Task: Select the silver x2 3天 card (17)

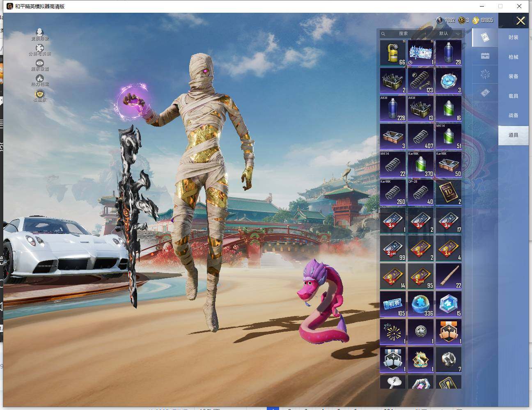Action: point(449,220)
